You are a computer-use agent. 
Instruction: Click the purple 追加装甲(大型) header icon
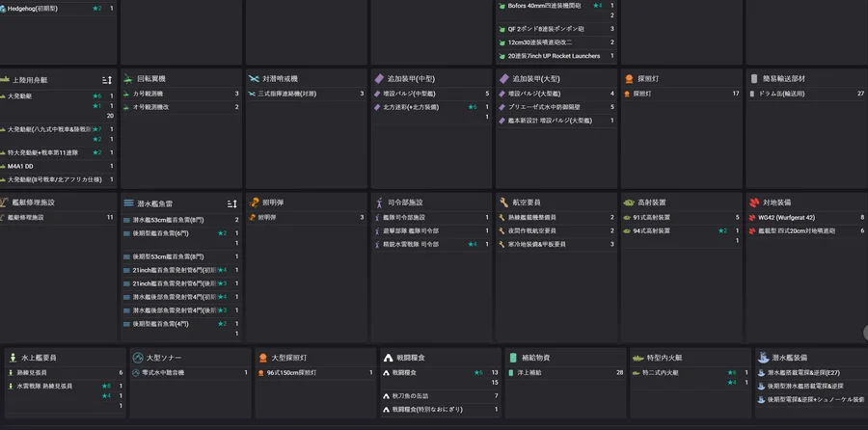coord(503,79)
